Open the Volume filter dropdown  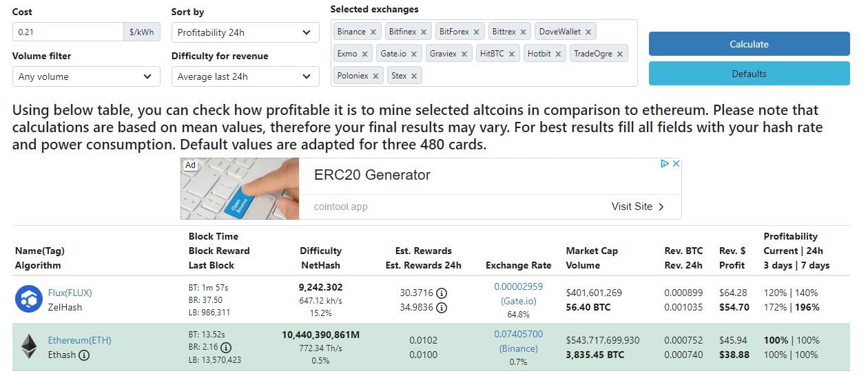click(86, 76)
